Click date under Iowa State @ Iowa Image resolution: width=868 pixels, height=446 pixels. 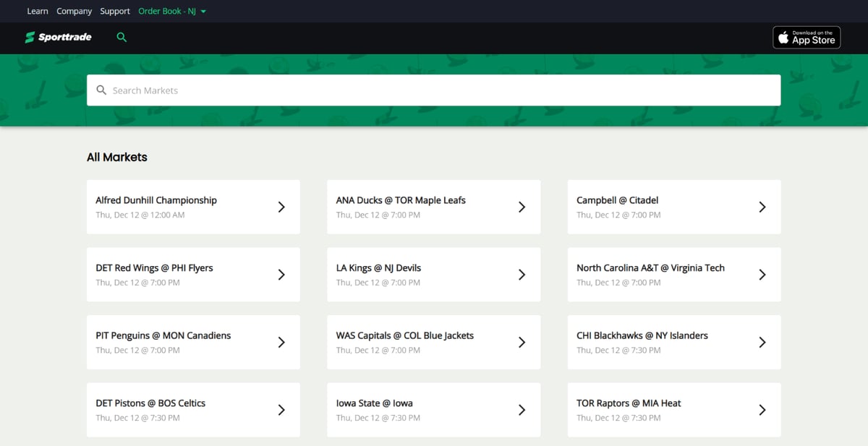[x=378, y=419]
